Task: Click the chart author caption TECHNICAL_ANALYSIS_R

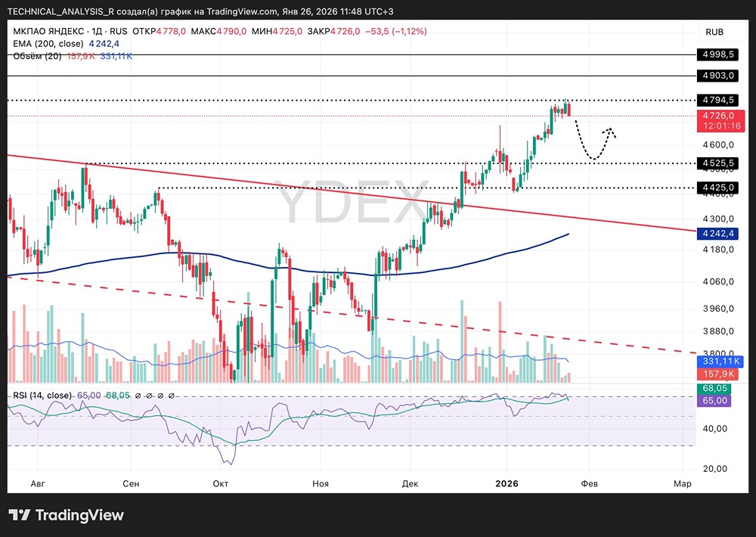Action: (60, 11)
